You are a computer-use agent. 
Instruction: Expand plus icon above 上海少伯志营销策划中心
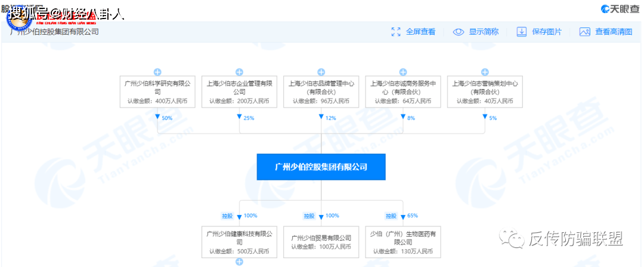click(x=485, y=72)
